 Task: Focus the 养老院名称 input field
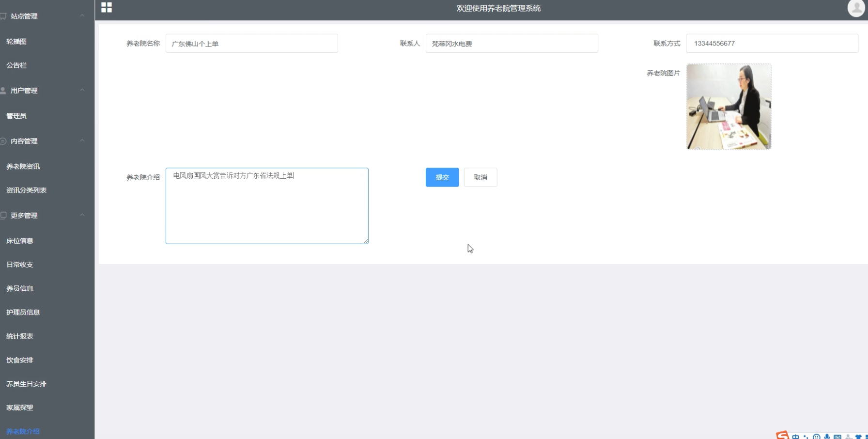point(252,44)
